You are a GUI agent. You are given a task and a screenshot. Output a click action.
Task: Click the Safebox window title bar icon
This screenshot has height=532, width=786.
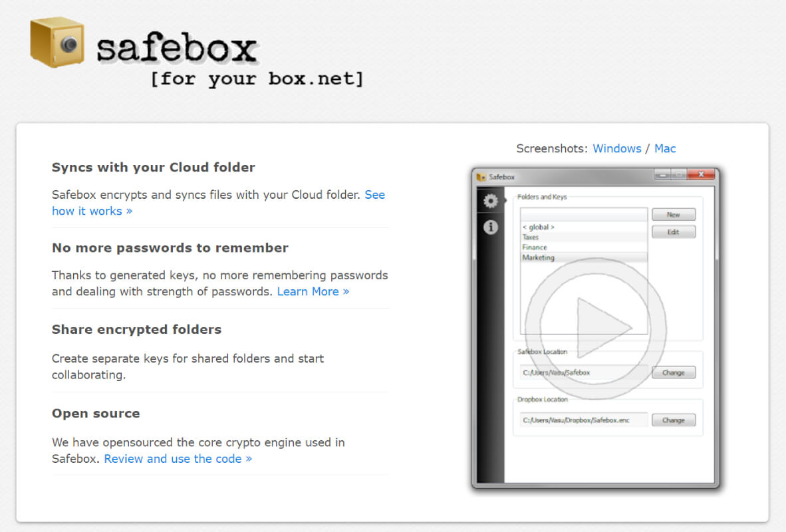pos(481,177)
